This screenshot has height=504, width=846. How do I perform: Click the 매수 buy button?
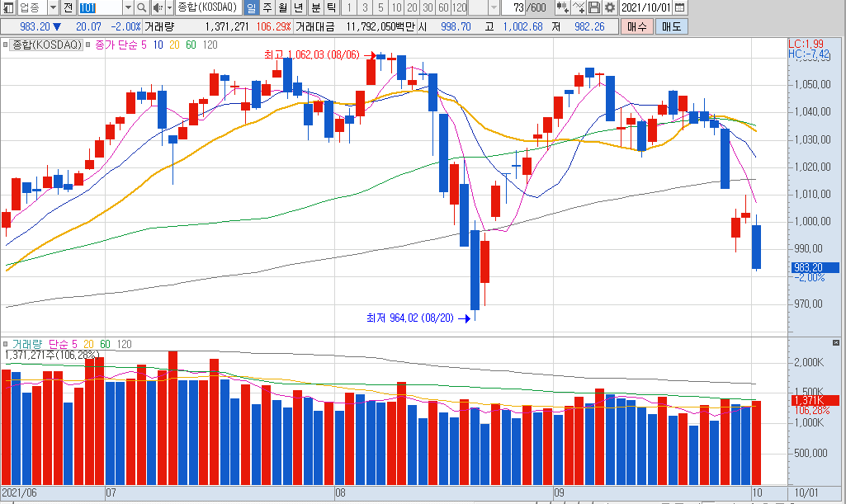click(x=637, y=26)
